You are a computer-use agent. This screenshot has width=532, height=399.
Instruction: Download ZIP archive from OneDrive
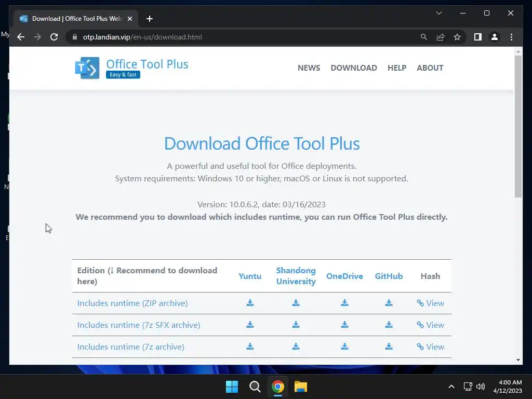coord(345,303)
